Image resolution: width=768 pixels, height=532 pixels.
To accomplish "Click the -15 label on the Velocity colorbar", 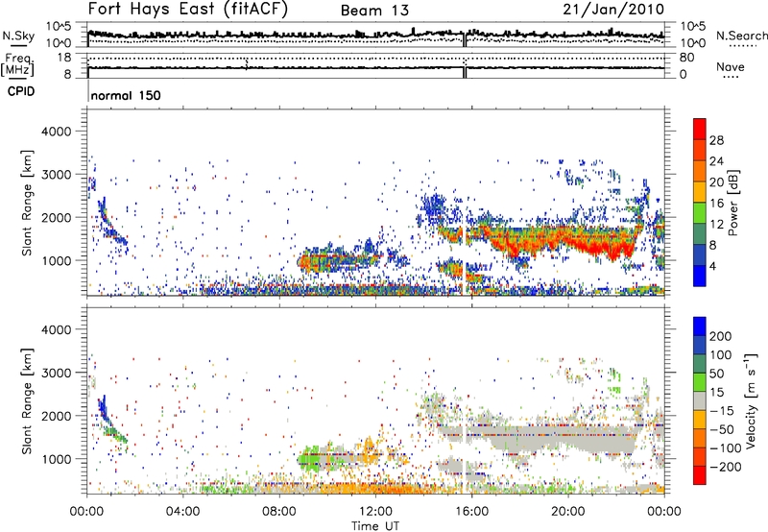I will point(722,411).
